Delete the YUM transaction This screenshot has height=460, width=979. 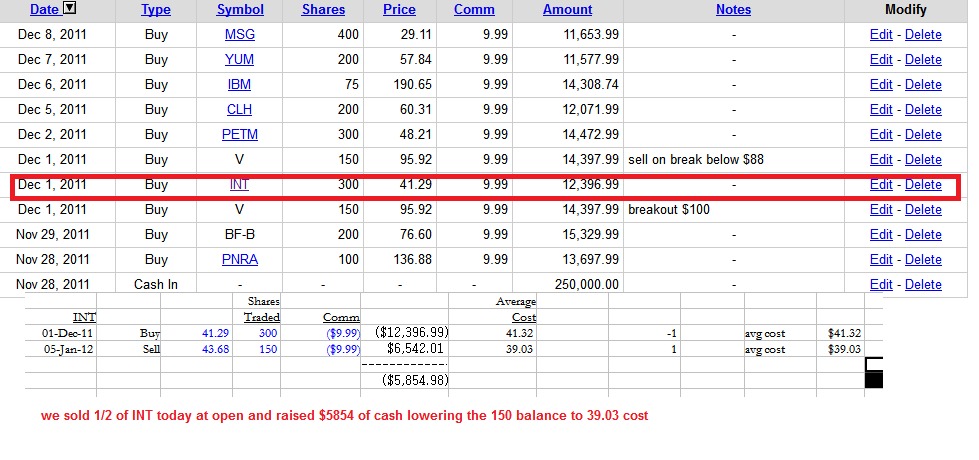[x=923, y=60]
